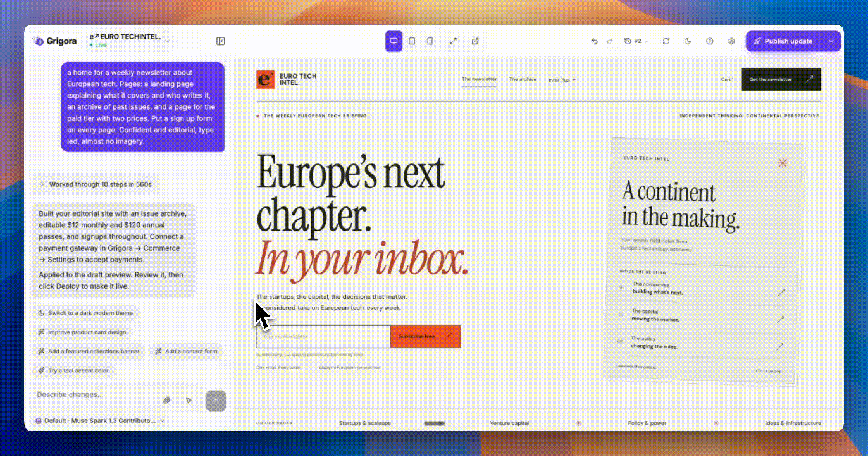Choose Add a contact form suggestion
Screen dimensions: 868x456
coord(186,351)
